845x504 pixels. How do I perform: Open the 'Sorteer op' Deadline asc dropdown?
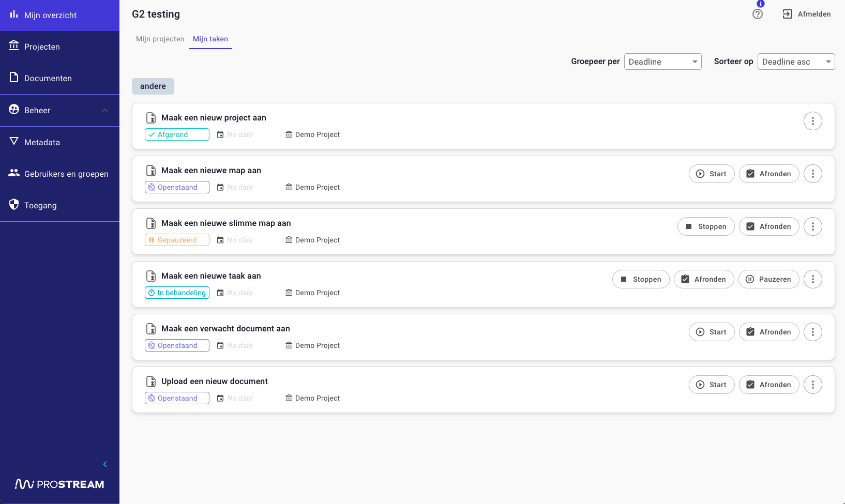click(796, 62)
